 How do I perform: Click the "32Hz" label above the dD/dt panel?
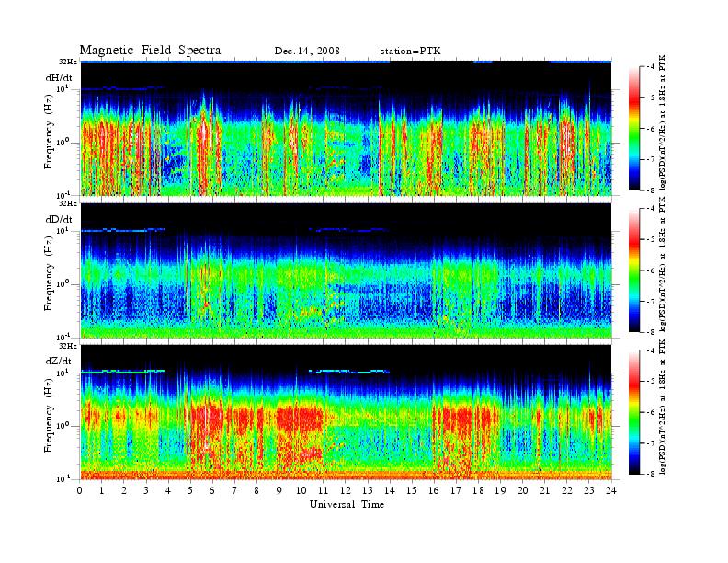pyautogui.click(x=68, y=203)
